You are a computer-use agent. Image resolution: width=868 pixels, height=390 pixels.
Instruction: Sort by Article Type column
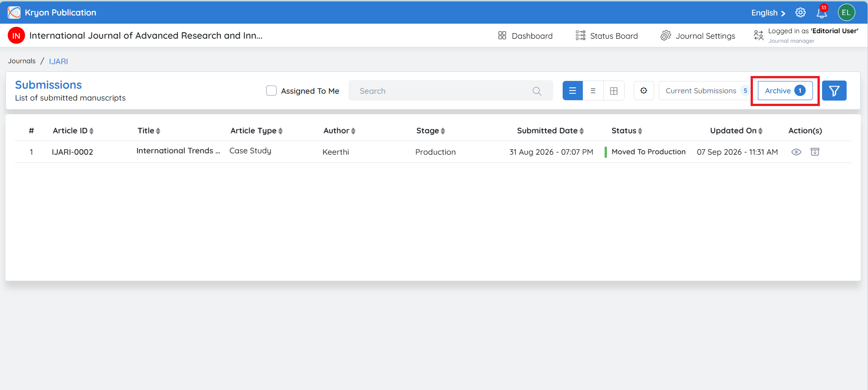pos(257,131)
